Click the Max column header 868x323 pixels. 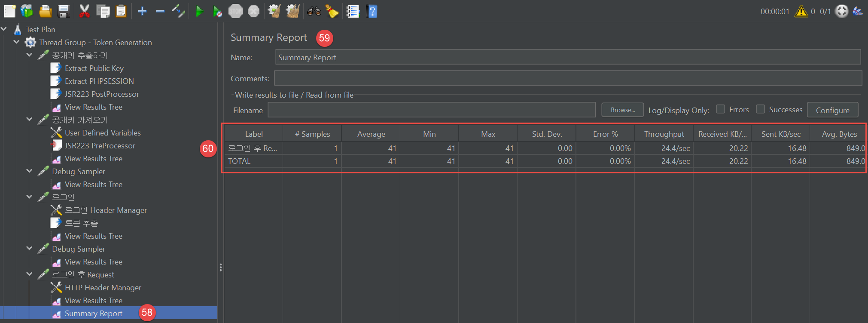488,134
